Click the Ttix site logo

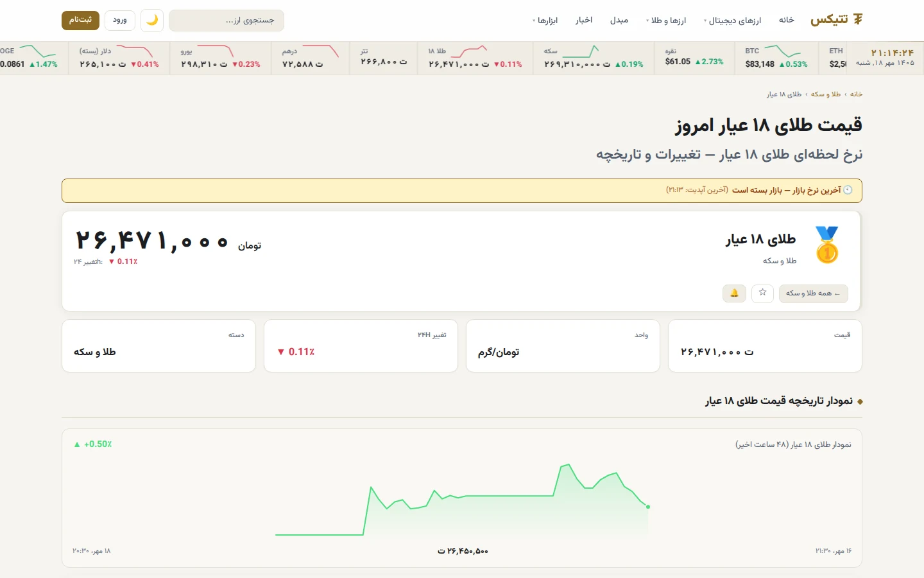click(x=837, y=20)
